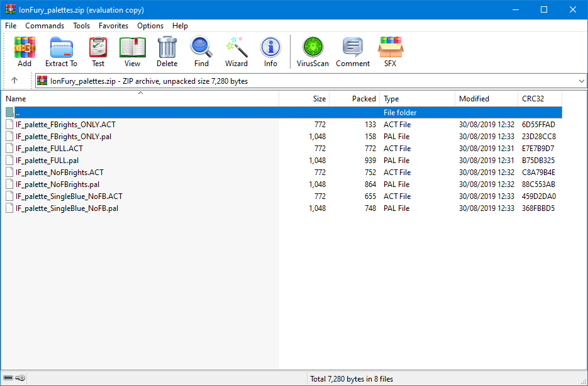Click the 'File folder' type cell
This screenshot has height=386, width=588.
pyautogui.click(x=400, y=112)
